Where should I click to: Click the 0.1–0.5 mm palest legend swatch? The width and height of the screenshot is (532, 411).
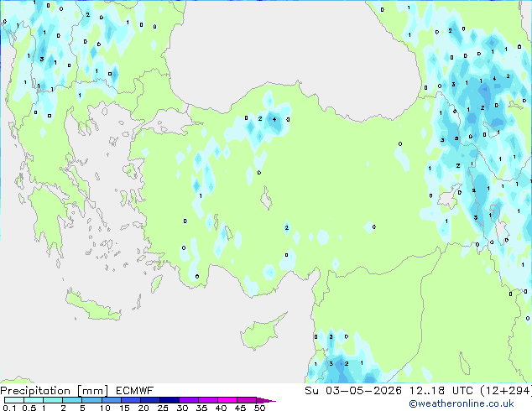click(14, 400)
